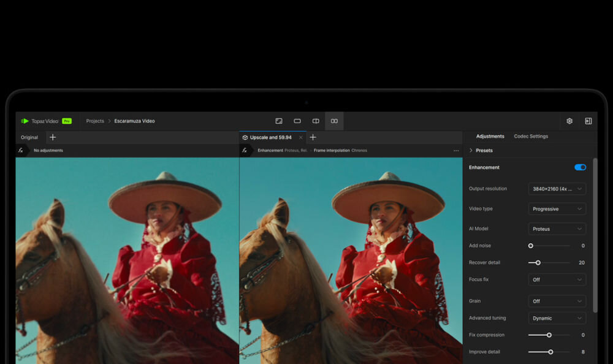Open the Output resolution dropdown
Viewport: 613px width, 364px height.
click(557, 189)
